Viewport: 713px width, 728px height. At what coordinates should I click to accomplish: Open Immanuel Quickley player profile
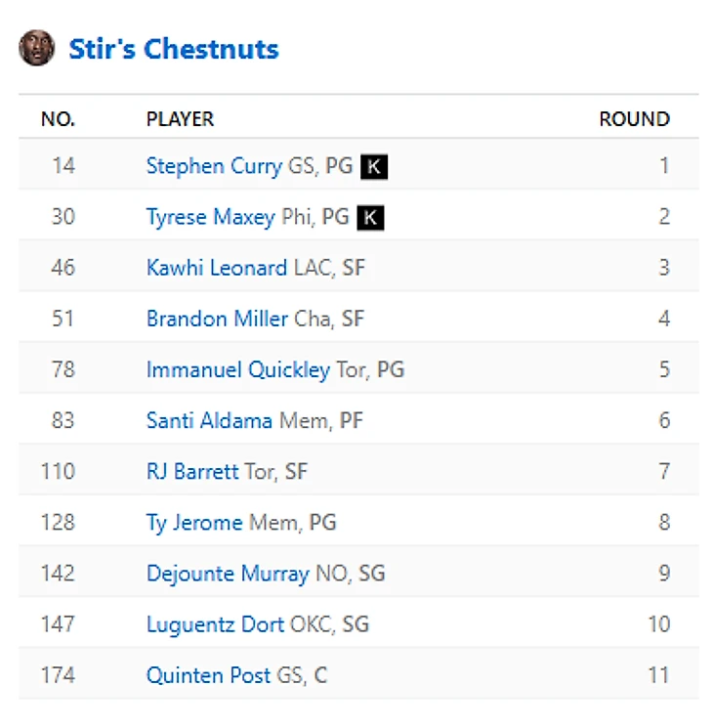237,369
